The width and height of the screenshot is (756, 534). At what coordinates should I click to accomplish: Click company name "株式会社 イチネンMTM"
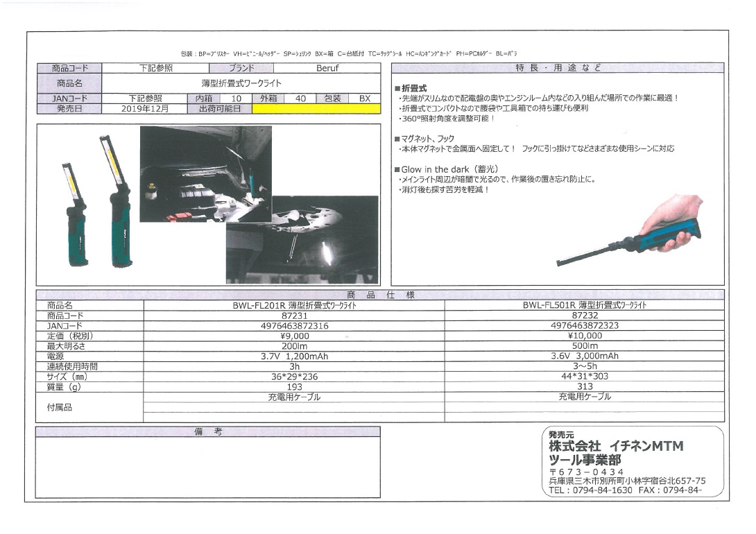[x=616, y=447]
